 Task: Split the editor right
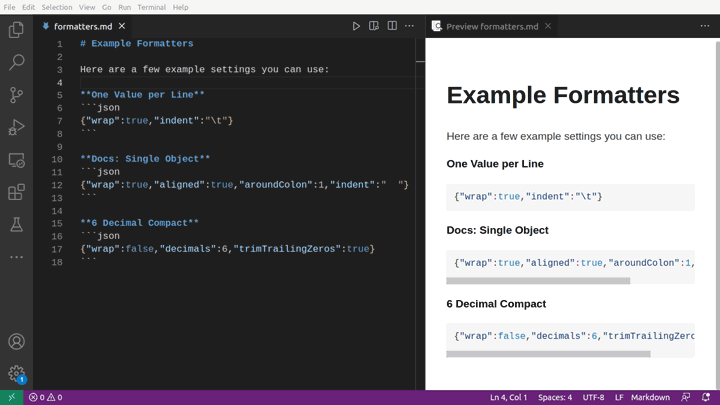coord(392,26)
